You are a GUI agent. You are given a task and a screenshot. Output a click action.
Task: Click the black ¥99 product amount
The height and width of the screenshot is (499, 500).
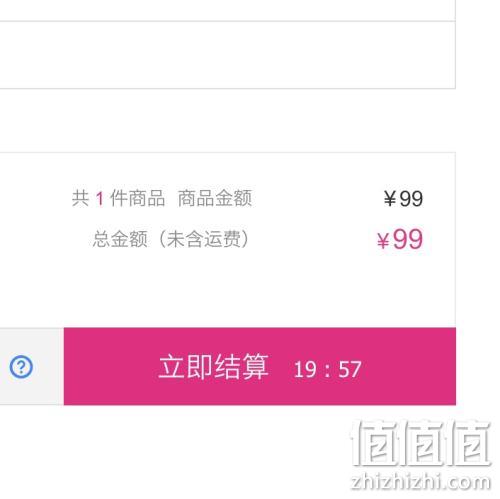403,199
